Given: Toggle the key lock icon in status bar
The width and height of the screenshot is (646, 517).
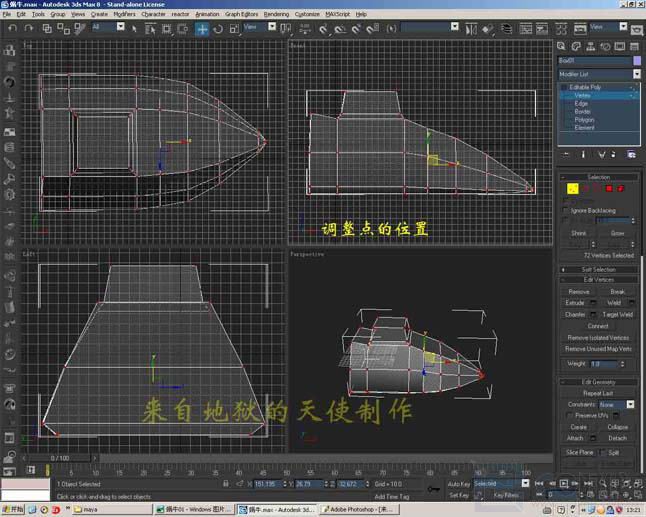Looking at the screenshot, I should [433, 489].
